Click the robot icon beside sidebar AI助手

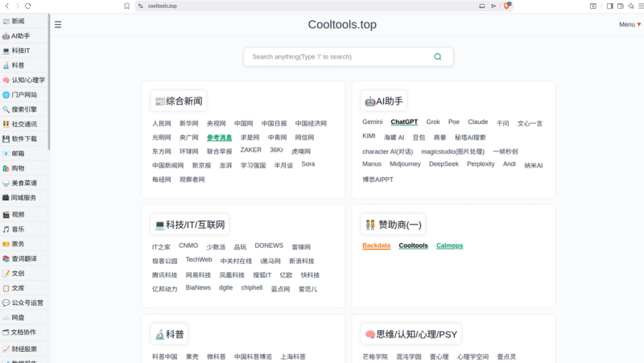pyautogui.click(x=6, y=36)
